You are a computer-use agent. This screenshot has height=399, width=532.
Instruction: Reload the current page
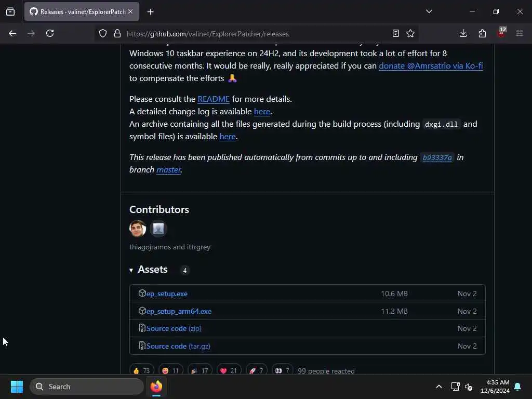point(50,33)
